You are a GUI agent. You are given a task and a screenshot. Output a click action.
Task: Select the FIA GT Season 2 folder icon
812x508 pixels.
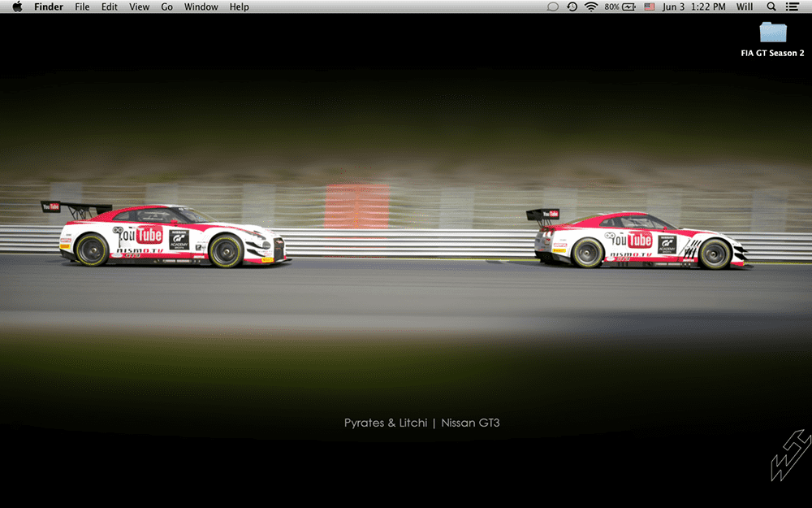[x=773, y=33]
